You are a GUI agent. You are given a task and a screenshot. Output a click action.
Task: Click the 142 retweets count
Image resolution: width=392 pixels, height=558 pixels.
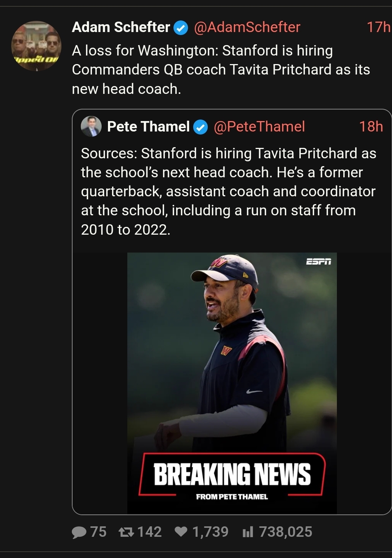[x=150, y=532]
